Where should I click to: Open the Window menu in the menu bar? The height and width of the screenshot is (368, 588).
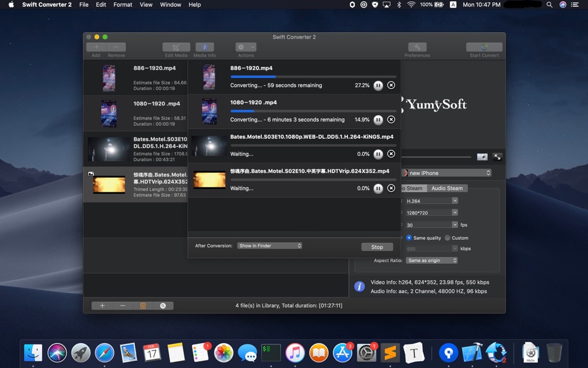[170, 4]
